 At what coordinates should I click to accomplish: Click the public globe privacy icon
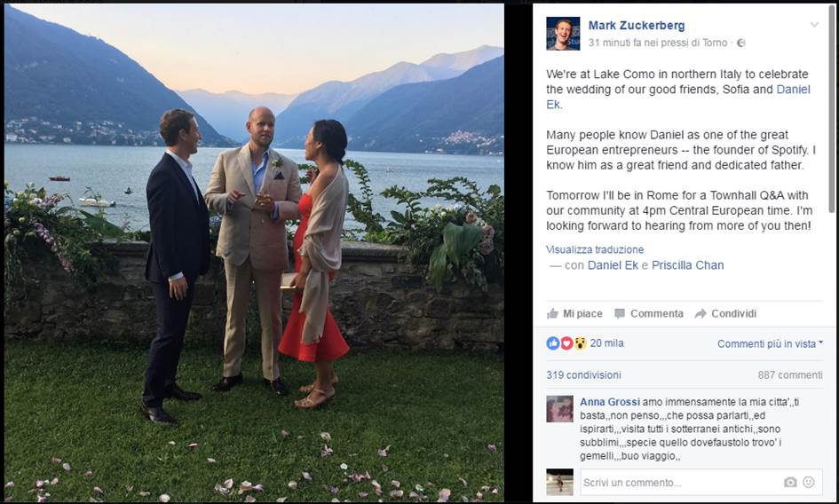(x=741, y=43)
